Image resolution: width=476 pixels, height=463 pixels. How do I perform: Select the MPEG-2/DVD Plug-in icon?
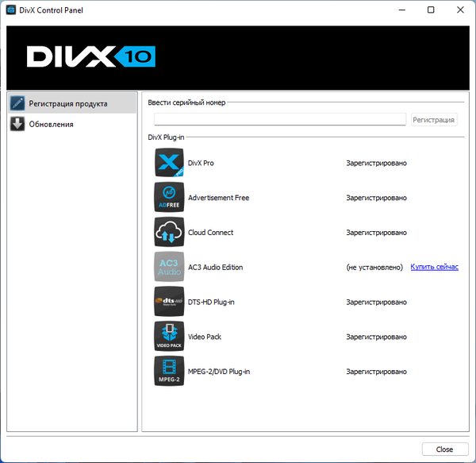168,371
